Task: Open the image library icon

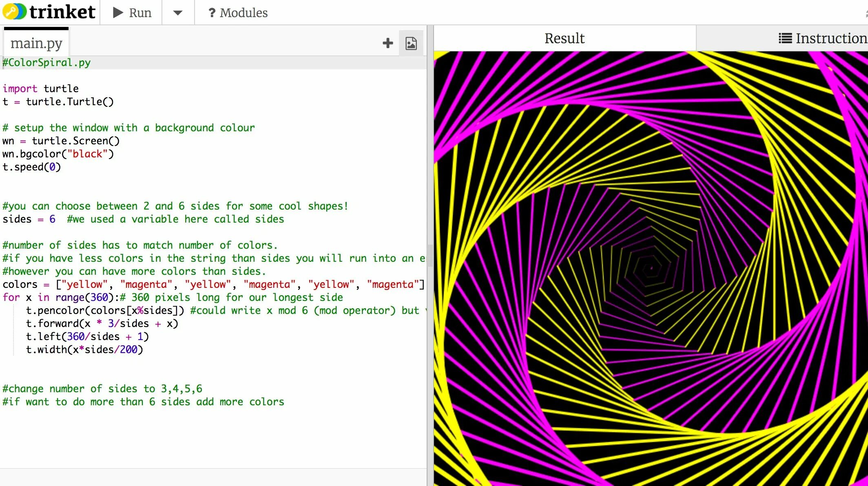Action: tap(411, 43)
